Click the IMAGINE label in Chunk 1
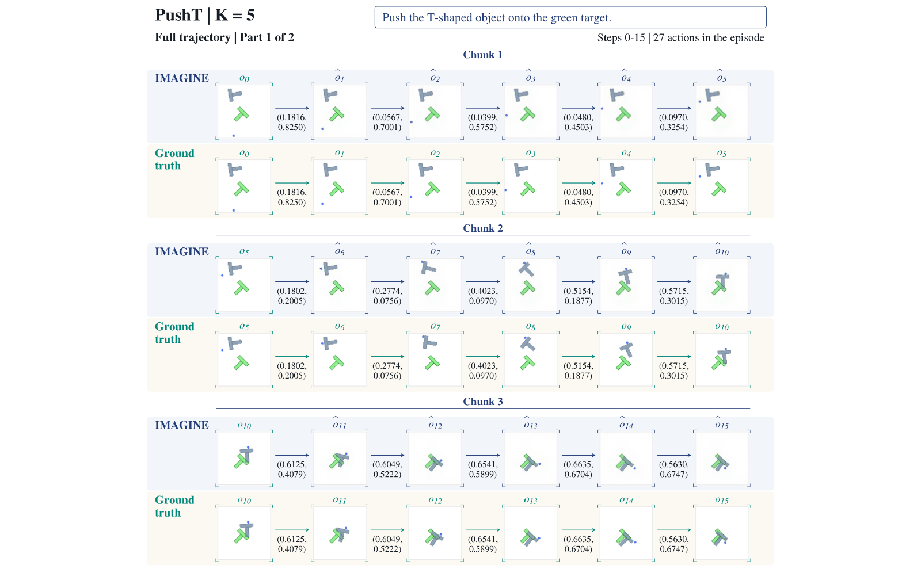The image size is (921, 588). [182, 78]
